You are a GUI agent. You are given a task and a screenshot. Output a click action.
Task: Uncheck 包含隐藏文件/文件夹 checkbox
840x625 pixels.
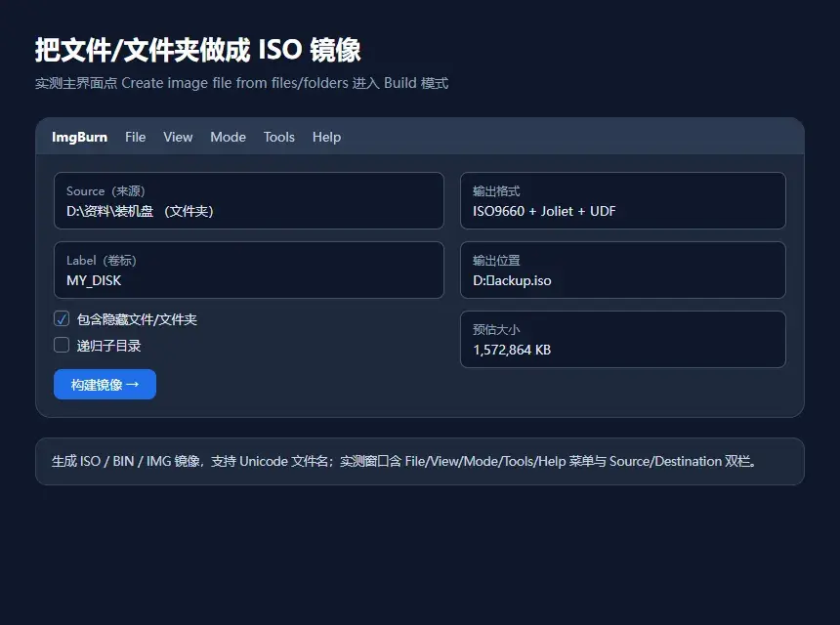62,319
